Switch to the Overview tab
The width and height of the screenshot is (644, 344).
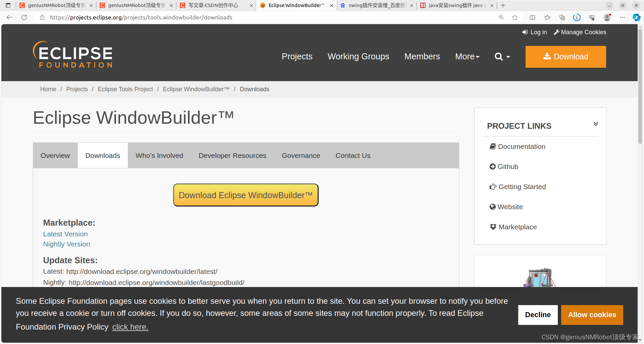tap(55, 155)
